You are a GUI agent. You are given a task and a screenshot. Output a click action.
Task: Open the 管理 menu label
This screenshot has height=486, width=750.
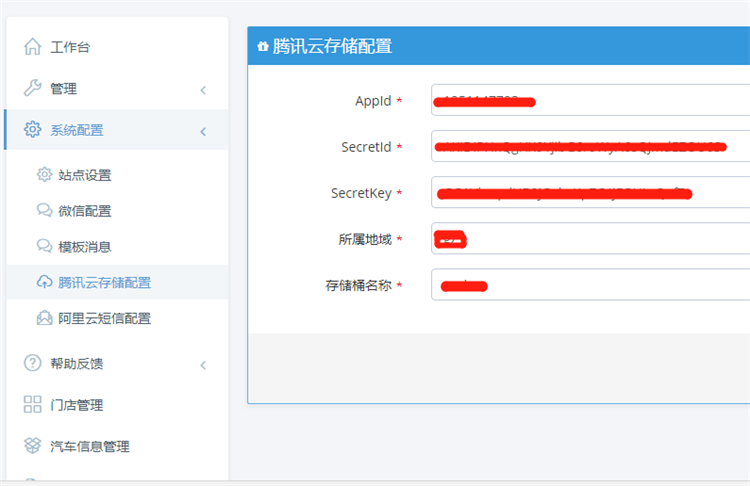click(x=64, y=88)
